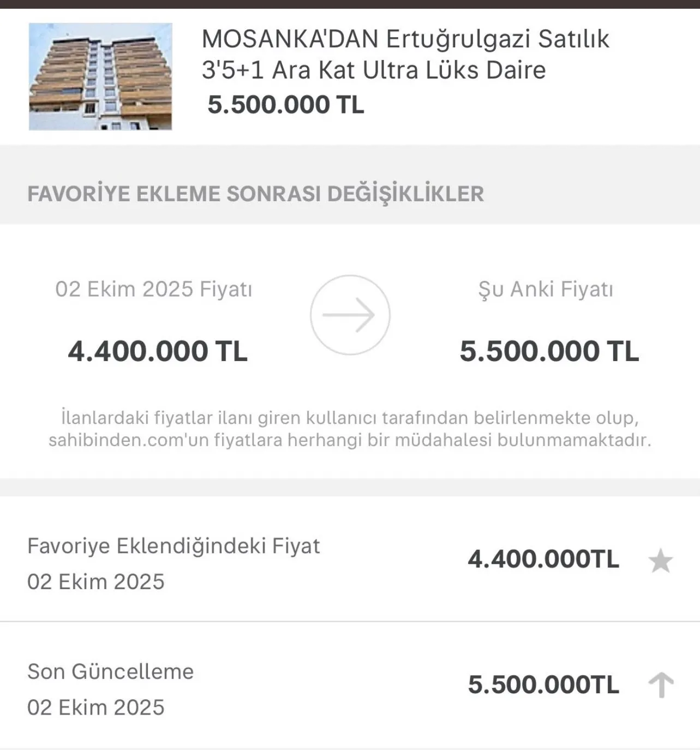Select the "Son Güncelleme" row label

[110, 671]
